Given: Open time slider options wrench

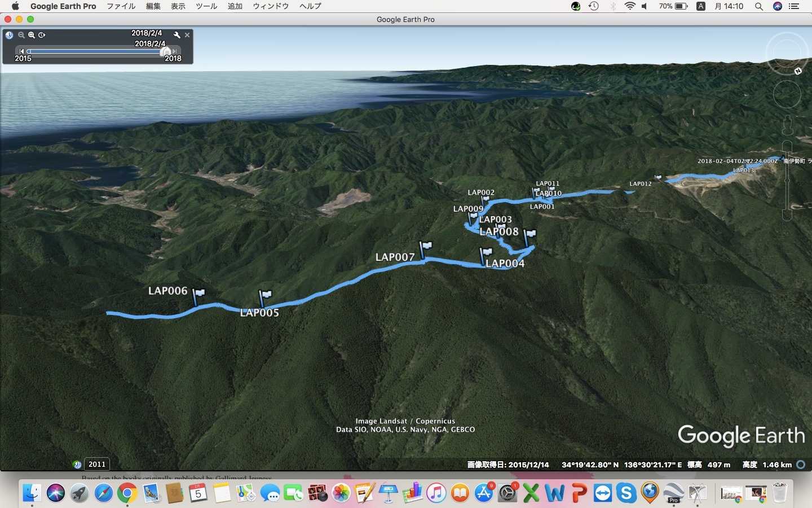Looking at the screenshot, I should tap(176, 35).
